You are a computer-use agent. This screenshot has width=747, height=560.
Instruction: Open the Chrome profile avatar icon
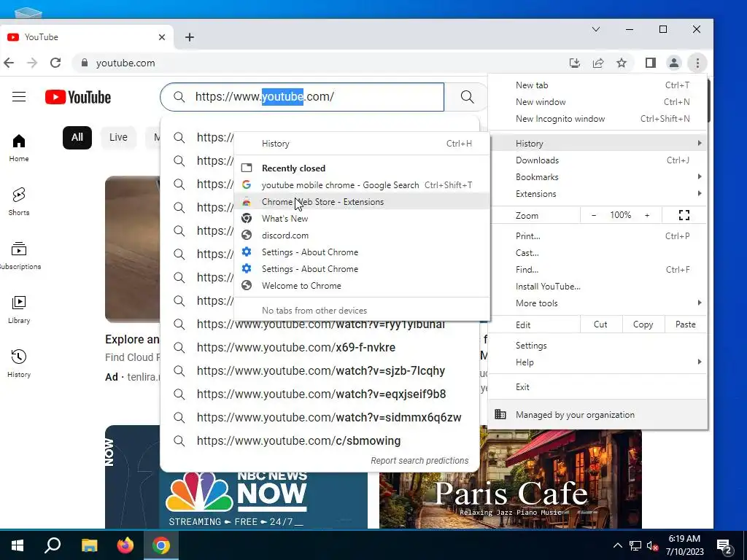pyautogui.click(x=673, y=63)
